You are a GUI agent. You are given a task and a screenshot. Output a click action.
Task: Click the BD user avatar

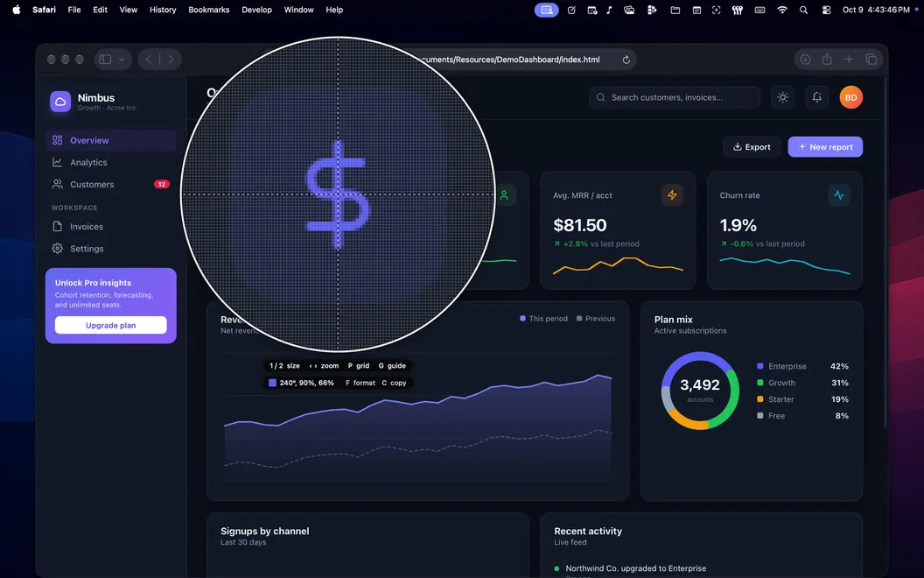(850, 97)
